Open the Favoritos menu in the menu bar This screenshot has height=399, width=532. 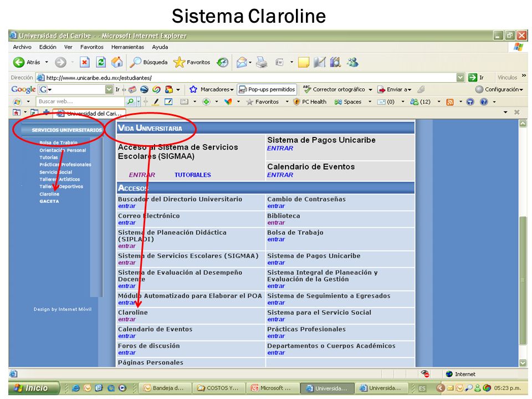[x=91, y=47]
